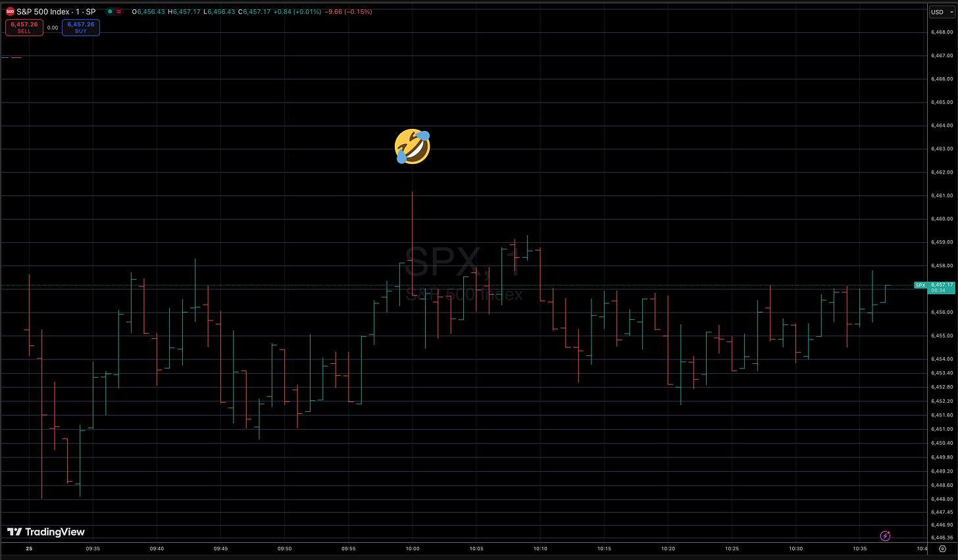The width and height of the screenshot is (958, 560).
Task: Click the high value H6,457.17
Action: pyautogui.click(x=184, y=12)
